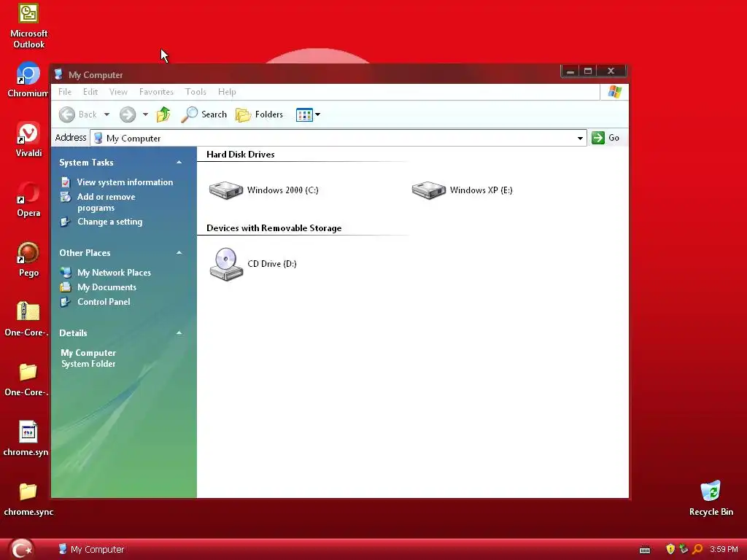This screenshot has width=747, height=560.
Task: Go up one folder level
Action: point(163,114)
